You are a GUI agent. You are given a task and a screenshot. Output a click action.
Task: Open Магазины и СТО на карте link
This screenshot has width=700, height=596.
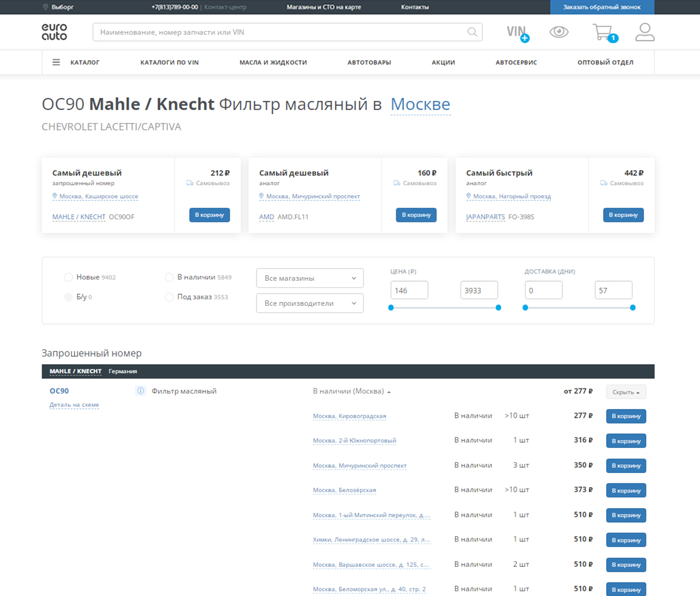coord(324,7)
